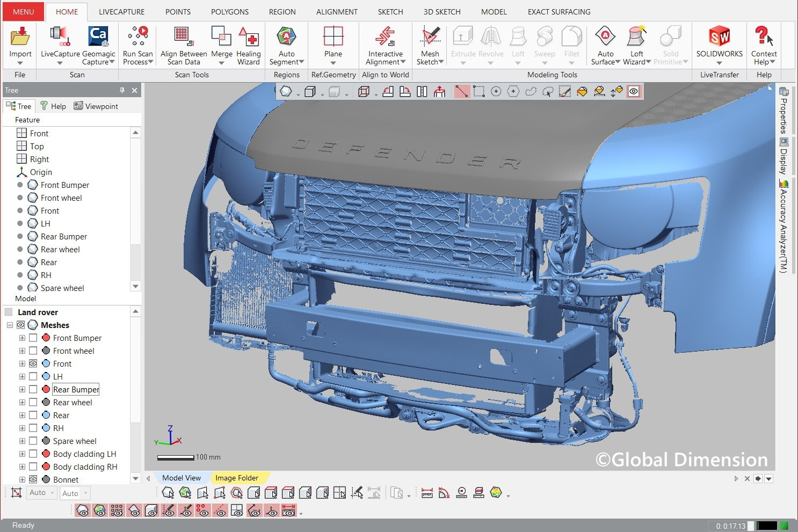Viewport: 798px width, 532px height.
Task: Click the Import icon in File group
Action: click(20, 38)
